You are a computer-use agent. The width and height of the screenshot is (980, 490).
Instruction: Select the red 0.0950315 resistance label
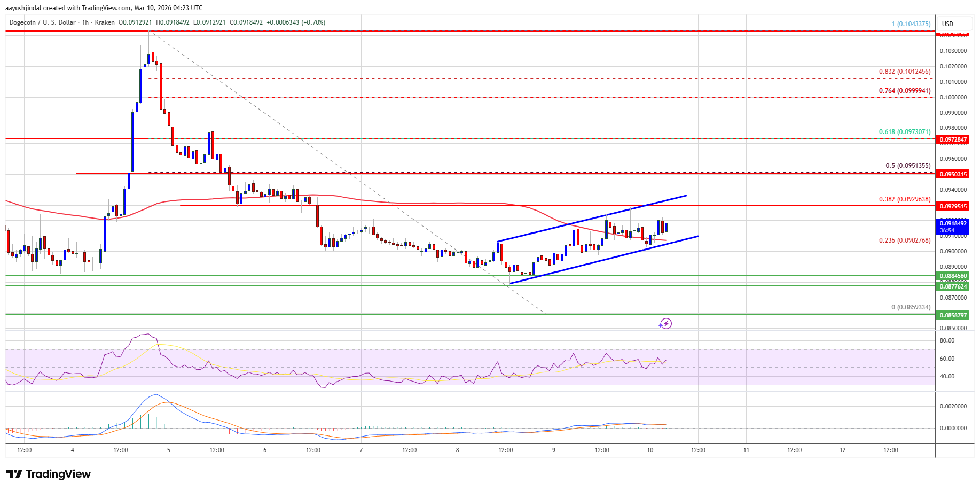click(953, 174)
